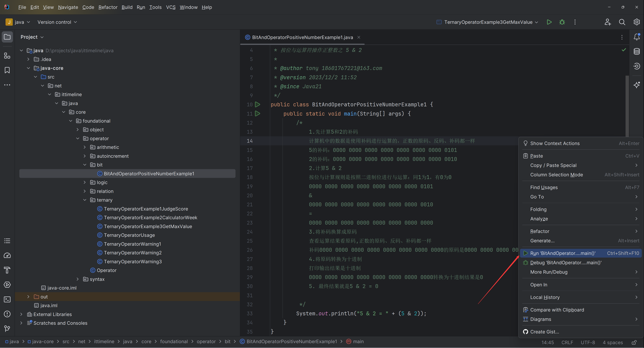
Task: Expand the arithmetic package
Action: click(84, 147)
